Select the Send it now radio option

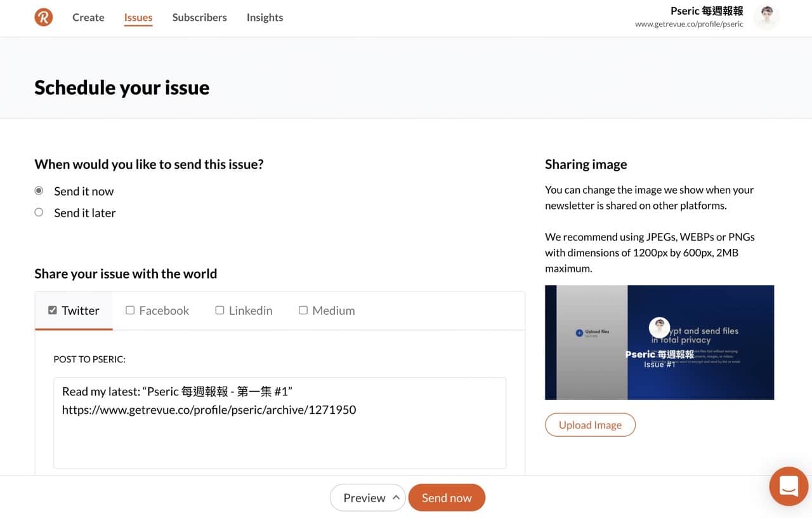pyautogui.click(x=39, y=191)
